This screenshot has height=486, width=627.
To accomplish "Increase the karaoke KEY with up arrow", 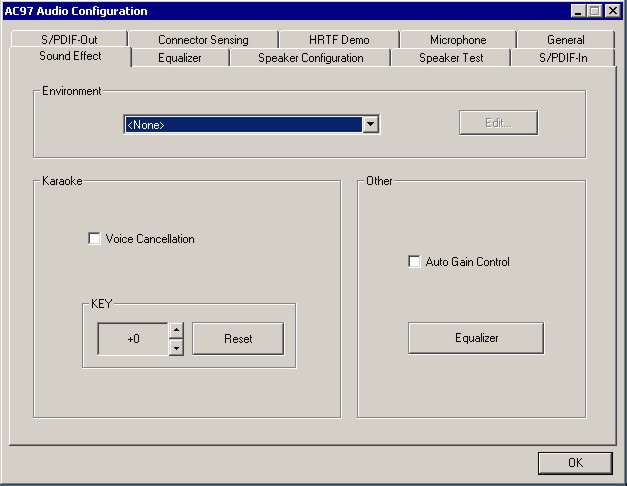I will [x=176, y=330].
